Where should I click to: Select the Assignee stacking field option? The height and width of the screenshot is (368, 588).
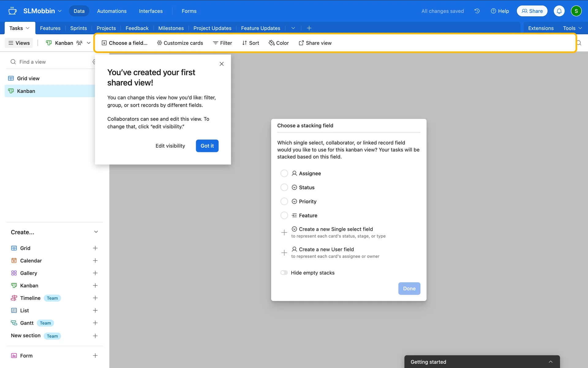pos(284,173)
